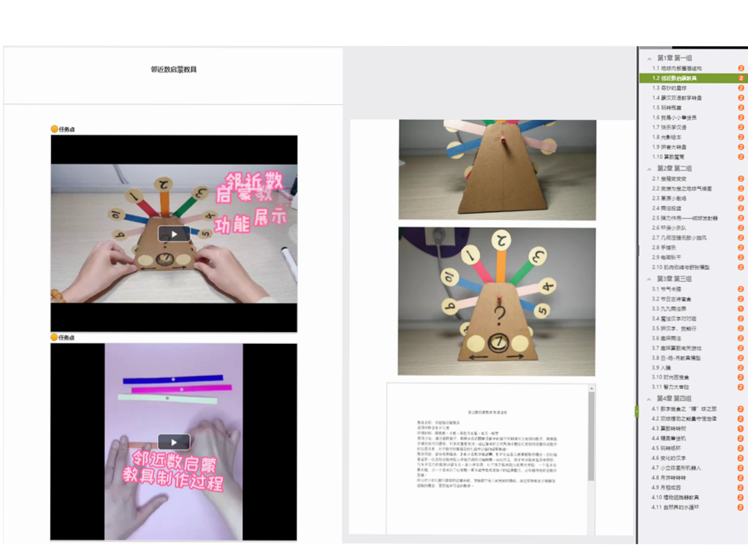The width and height of the screenshot is (748, 560).
Task: Click the badge on the highlighted 1.2 row
Action: 741,78
